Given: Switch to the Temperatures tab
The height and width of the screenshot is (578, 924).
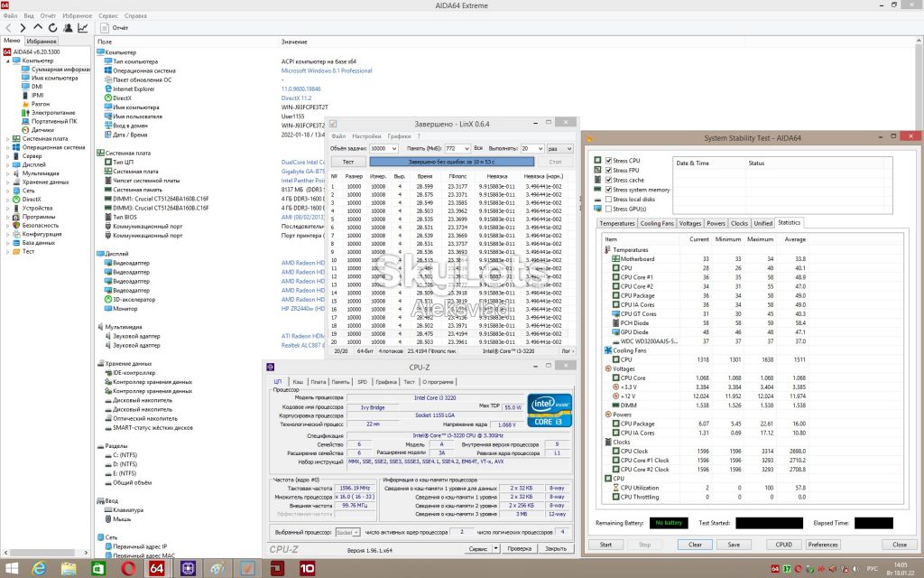Looking at the screenshot, I should tap(617, 224).
